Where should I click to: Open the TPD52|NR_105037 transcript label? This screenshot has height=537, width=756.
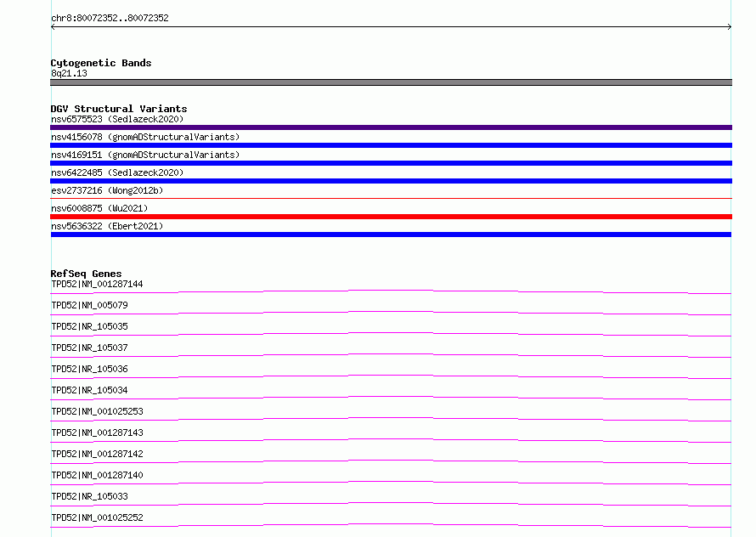(x=89, y=348)
